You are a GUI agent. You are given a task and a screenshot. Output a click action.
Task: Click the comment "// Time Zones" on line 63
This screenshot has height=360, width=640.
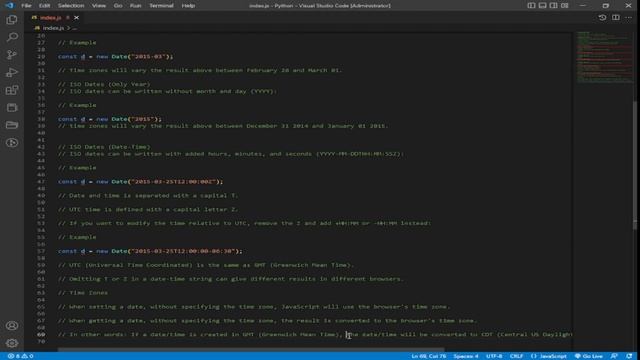(x=83, y=293)
